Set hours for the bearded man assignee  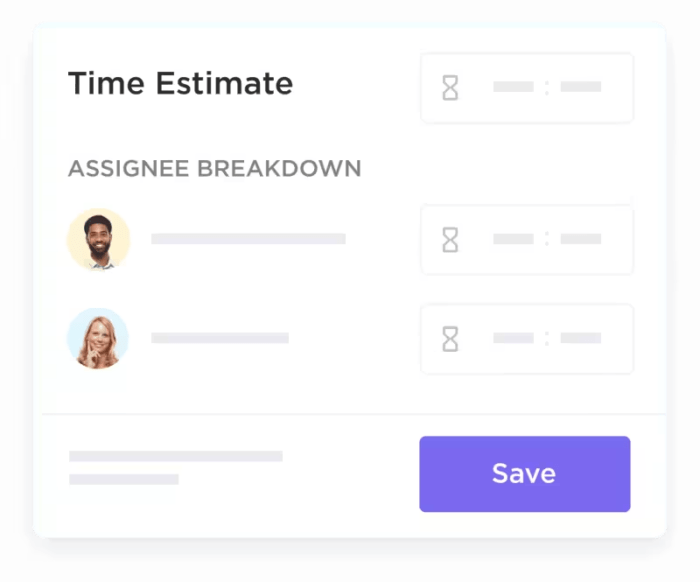[513, 240]
